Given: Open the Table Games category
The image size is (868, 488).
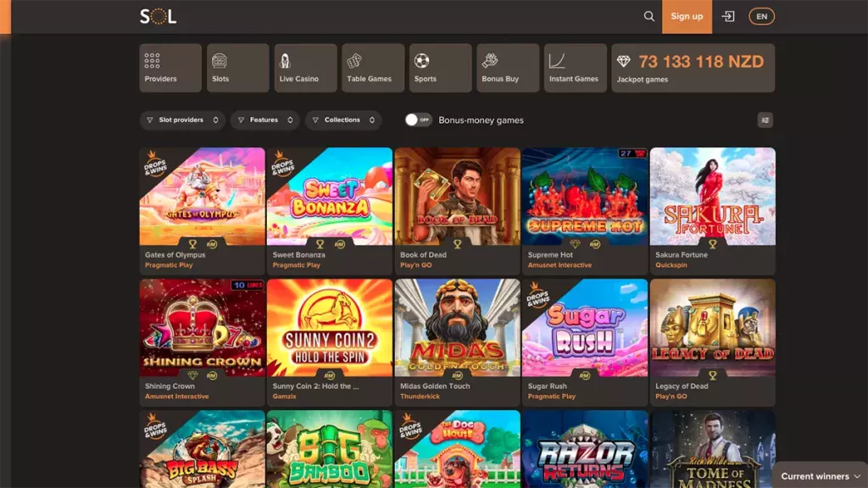Looking at the screenshot, I should click(373, 68).
